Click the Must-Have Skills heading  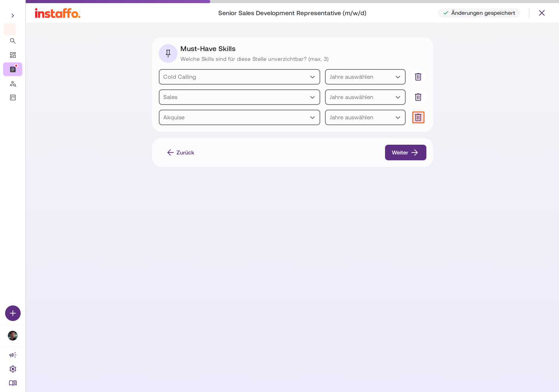[208, 49]
